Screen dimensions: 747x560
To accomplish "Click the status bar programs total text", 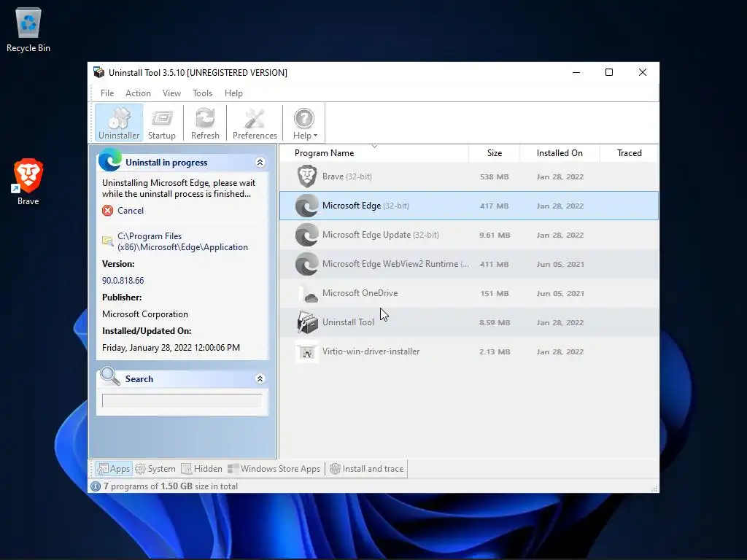I will (171, 486).
